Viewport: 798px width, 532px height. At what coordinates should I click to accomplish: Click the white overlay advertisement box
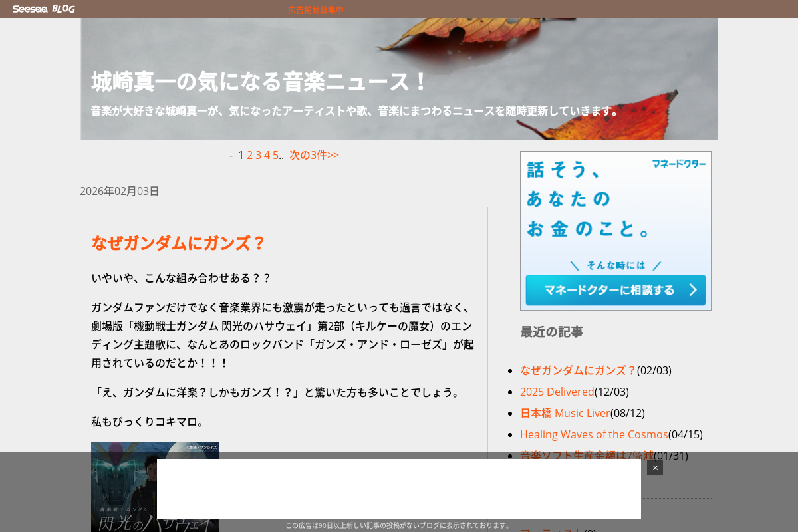tap(399, 489)
